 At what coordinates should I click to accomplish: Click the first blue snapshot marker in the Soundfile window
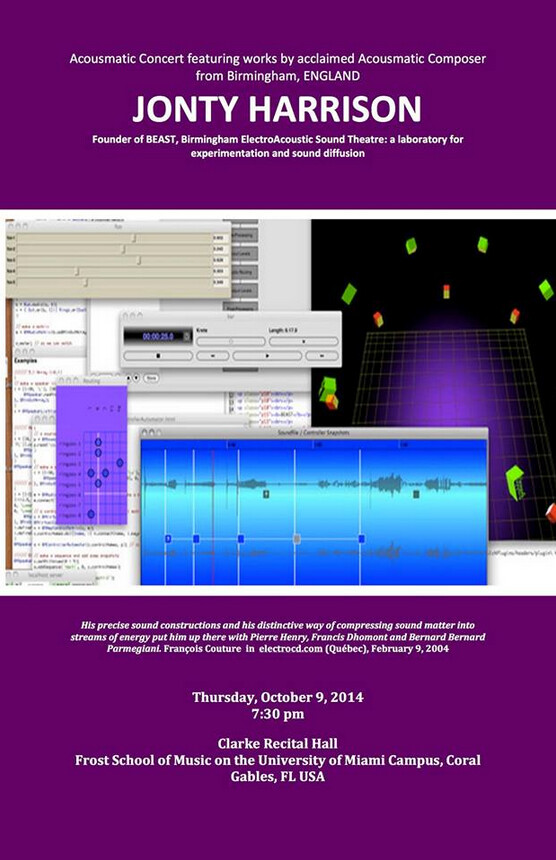coord(168,539)
